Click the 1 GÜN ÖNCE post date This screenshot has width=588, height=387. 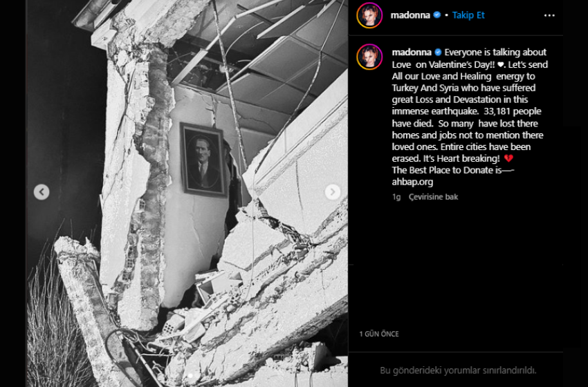coord(379,334)
